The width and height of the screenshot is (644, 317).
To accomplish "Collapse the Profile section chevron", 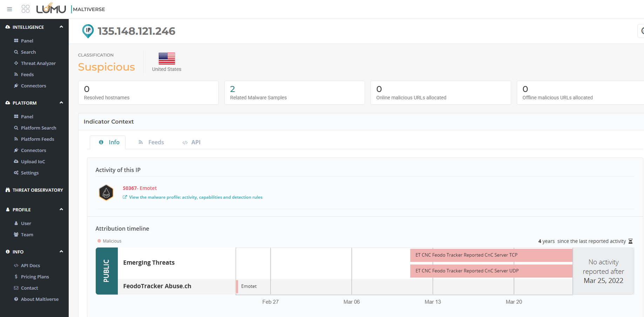I will click(61, 209).
